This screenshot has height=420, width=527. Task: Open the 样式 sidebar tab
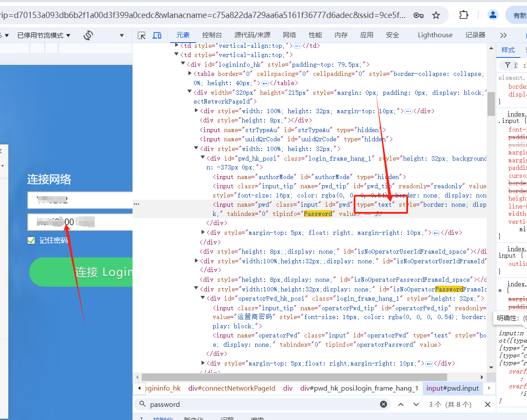pos(508,50)
